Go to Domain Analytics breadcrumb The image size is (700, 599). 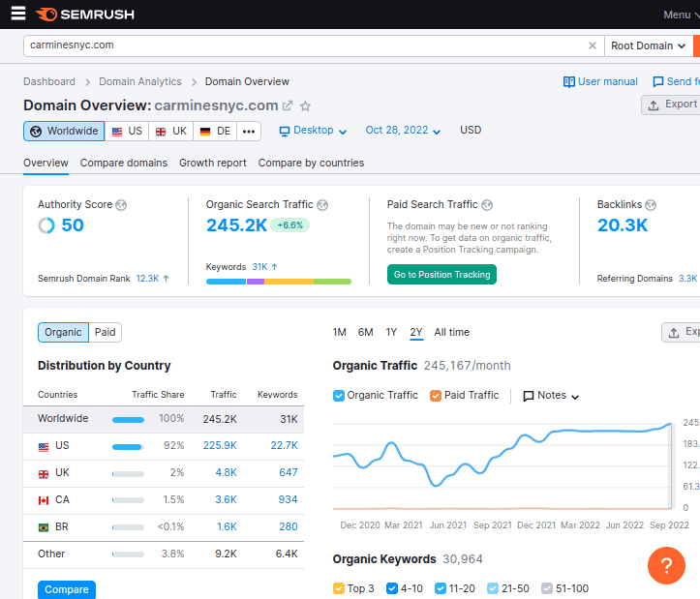tap(140, 81)
